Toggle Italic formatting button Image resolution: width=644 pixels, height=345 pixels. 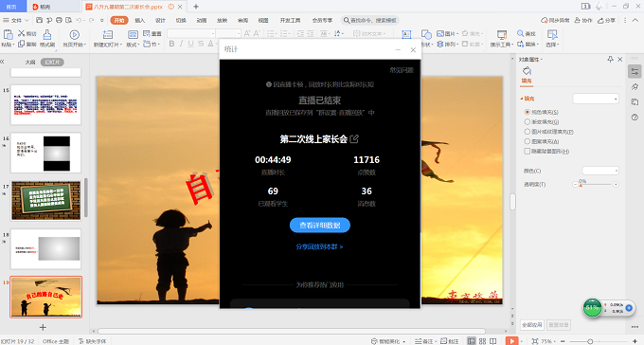click(x=181, y=44)
